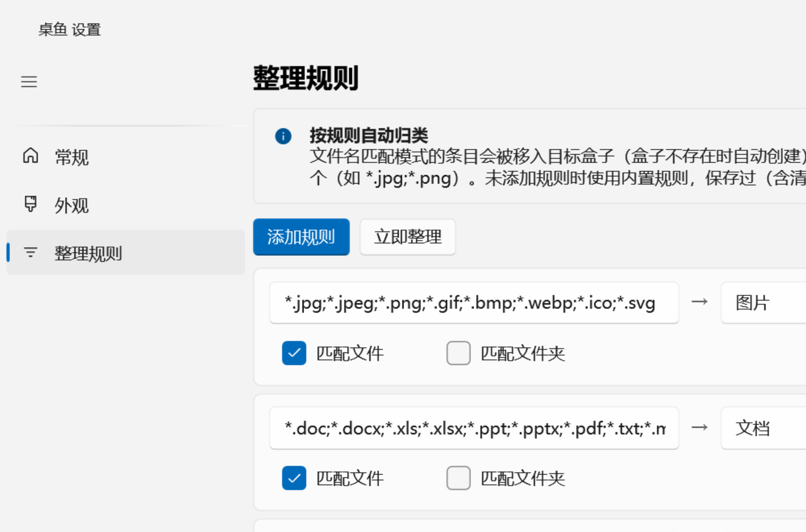Toggle the hamburger navigation menu icon
The width and height of the screenshot is (806, 532).
(x=29, y=82)
